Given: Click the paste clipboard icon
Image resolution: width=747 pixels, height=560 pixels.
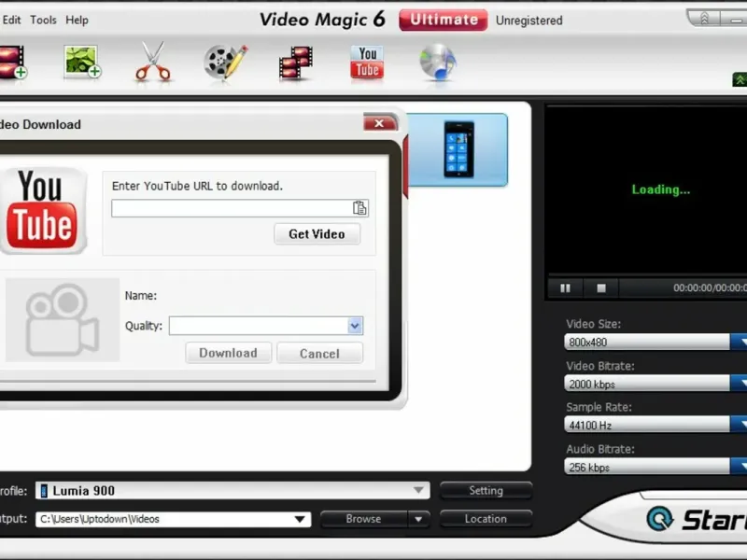Looking at the screenshot, I should (359, 208).
